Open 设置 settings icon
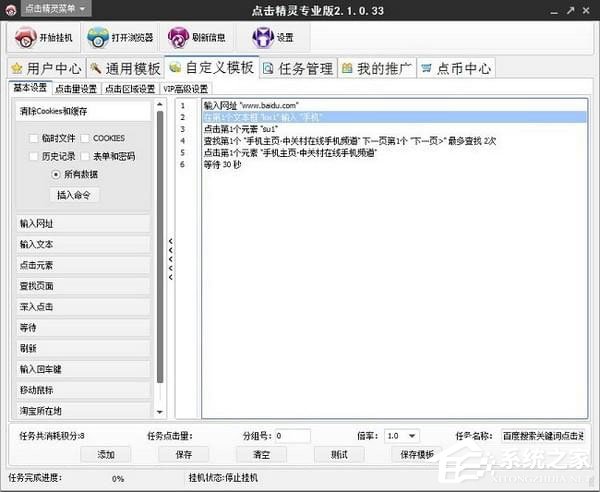The image size is (600, 492). coord(263,37)
